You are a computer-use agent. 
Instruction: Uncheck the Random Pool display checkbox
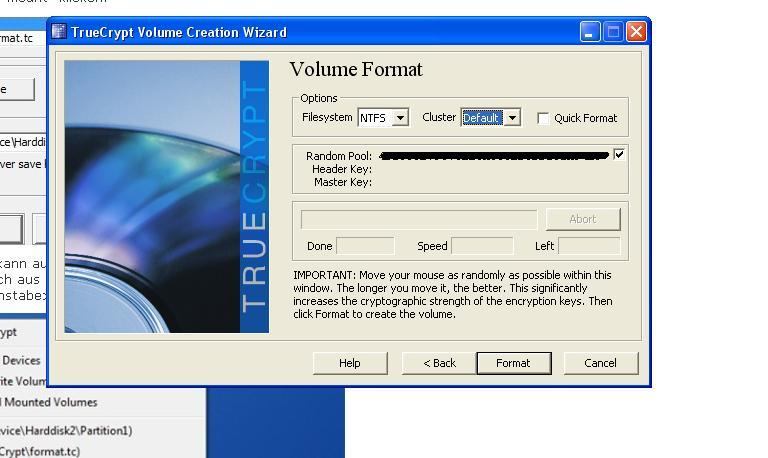tap(619, 155)
